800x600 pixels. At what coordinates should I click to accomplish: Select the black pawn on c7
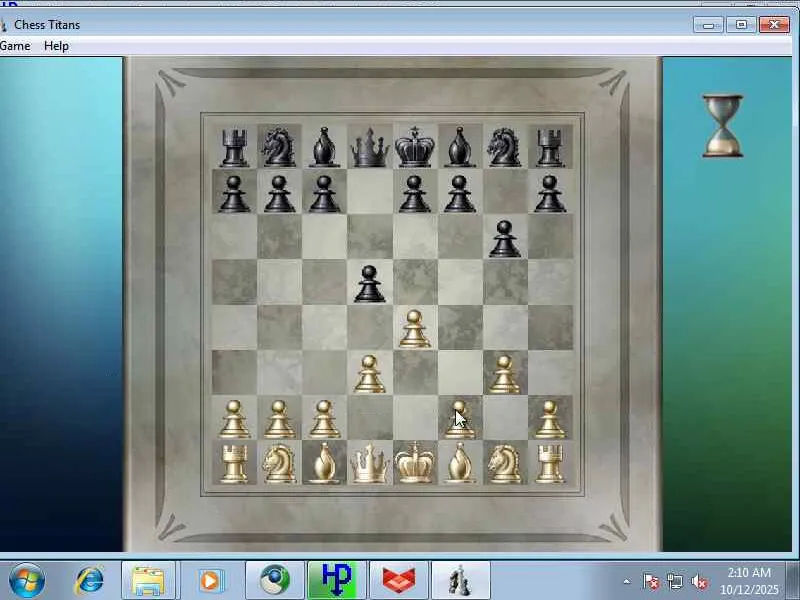coord(324,194)
